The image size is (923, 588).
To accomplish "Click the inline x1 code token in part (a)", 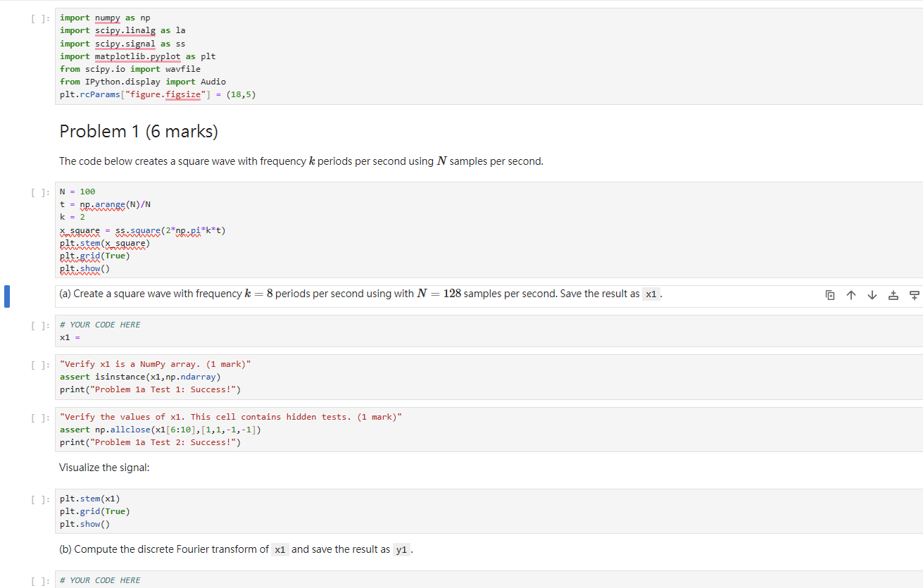I will (x=651, y=294).
